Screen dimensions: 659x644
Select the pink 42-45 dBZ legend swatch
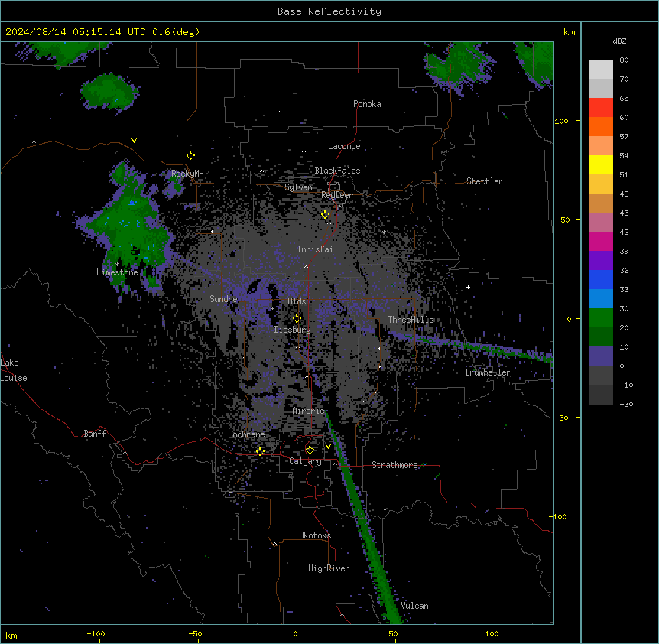tap(601, 223)
